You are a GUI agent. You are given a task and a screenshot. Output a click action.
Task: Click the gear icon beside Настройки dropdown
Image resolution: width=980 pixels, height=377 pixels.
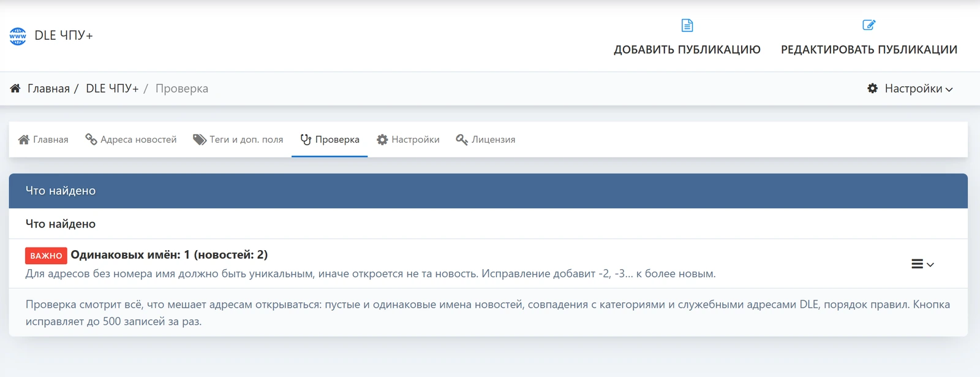873,88
